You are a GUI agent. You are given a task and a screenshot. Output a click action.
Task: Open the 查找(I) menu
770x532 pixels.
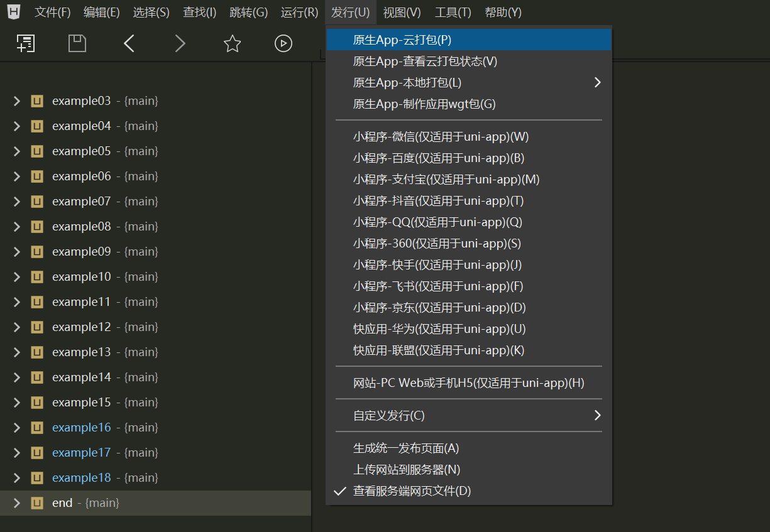(200, 13)
